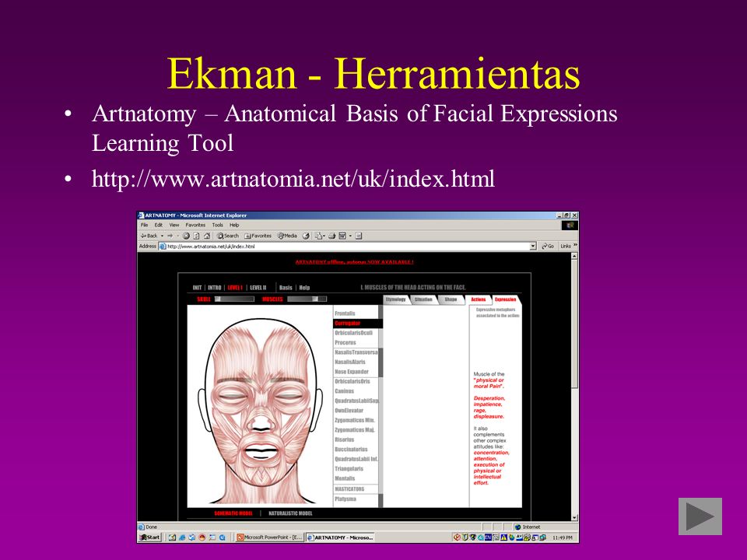747x560 pixels.
Task: Open Basis in the Artnatomy navigation
Action: [x=286, y=288]
